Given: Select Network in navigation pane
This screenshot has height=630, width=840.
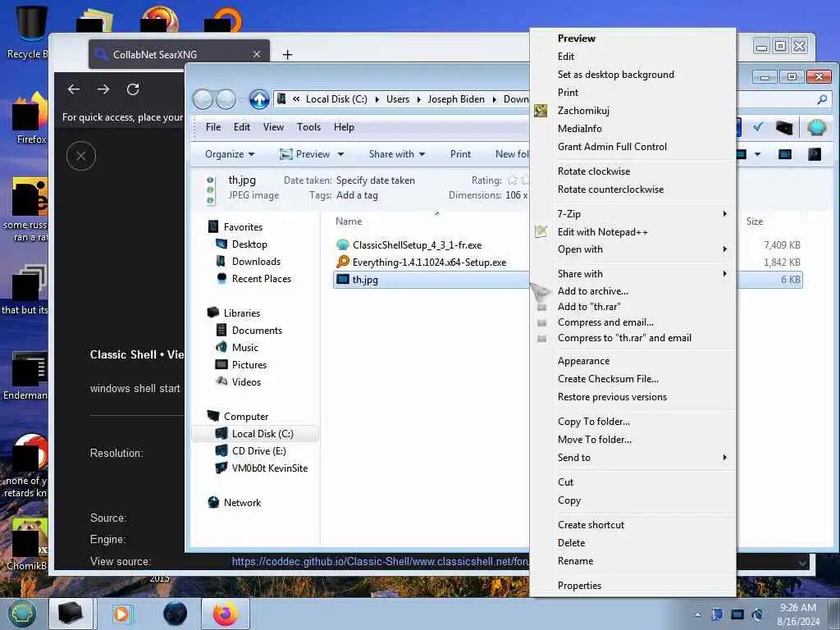Looking at the screenshot, I should [x=242, y=503].
